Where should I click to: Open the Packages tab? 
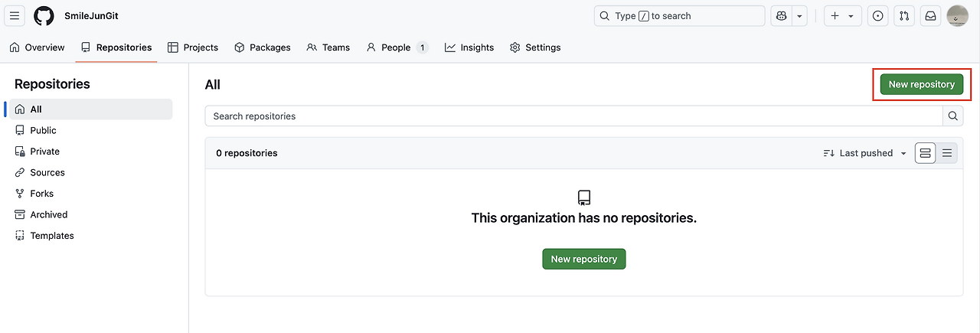pos(263,47)
